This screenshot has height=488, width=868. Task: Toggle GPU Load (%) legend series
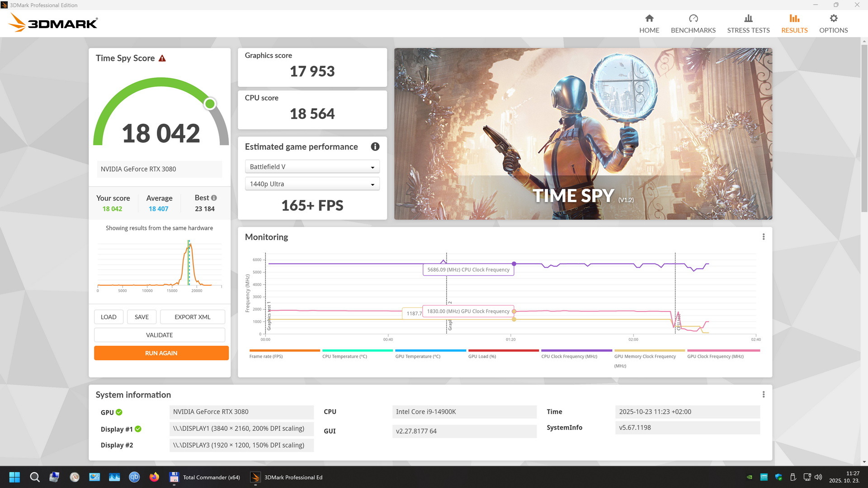(x=482, y=357)
